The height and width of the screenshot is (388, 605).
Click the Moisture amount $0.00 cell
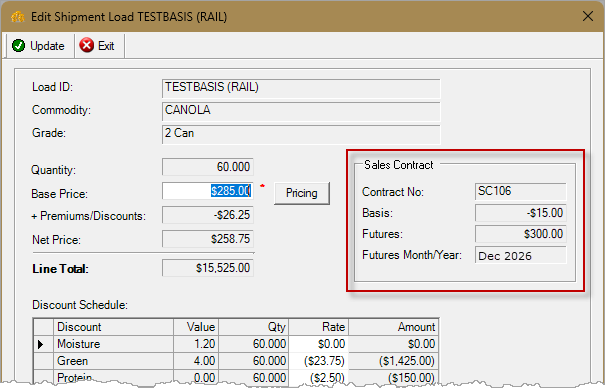click(x=394, y=344)
